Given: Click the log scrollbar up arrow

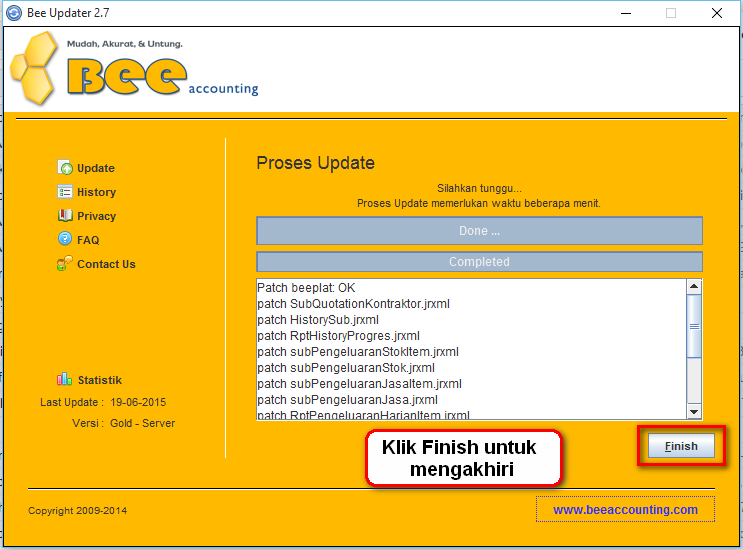Looking at the screenshot, I should 694,286.
